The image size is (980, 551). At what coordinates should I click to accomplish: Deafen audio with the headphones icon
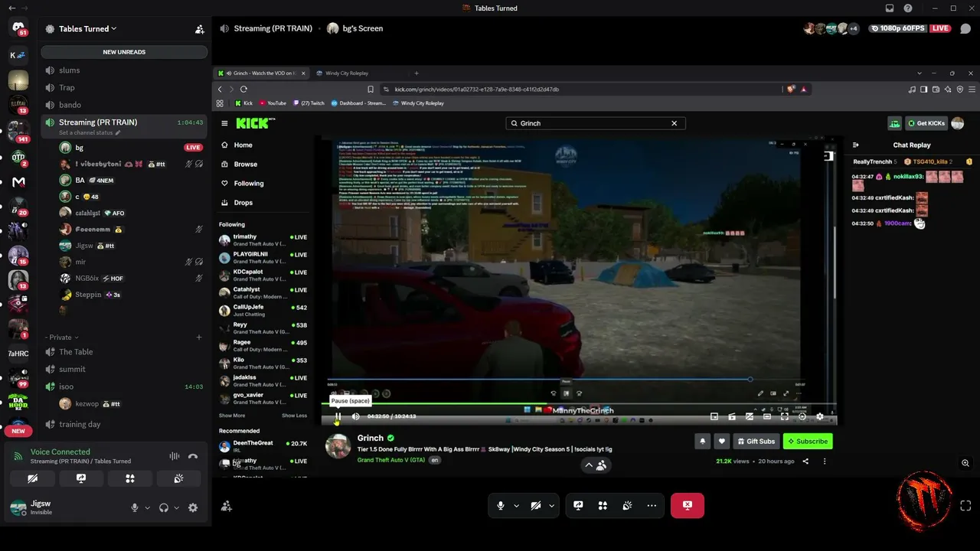pyautogui.click(x=163, y=507)
